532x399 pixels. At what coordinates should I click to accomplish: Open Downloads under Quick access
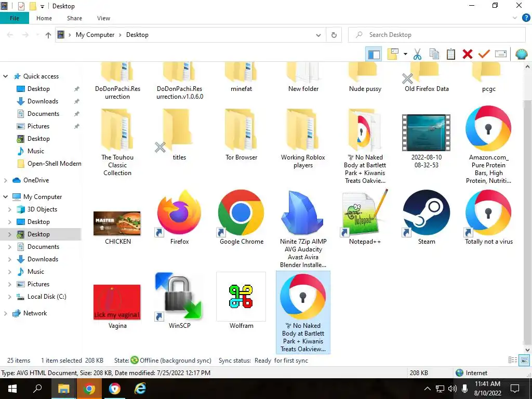tap(43, 101)
